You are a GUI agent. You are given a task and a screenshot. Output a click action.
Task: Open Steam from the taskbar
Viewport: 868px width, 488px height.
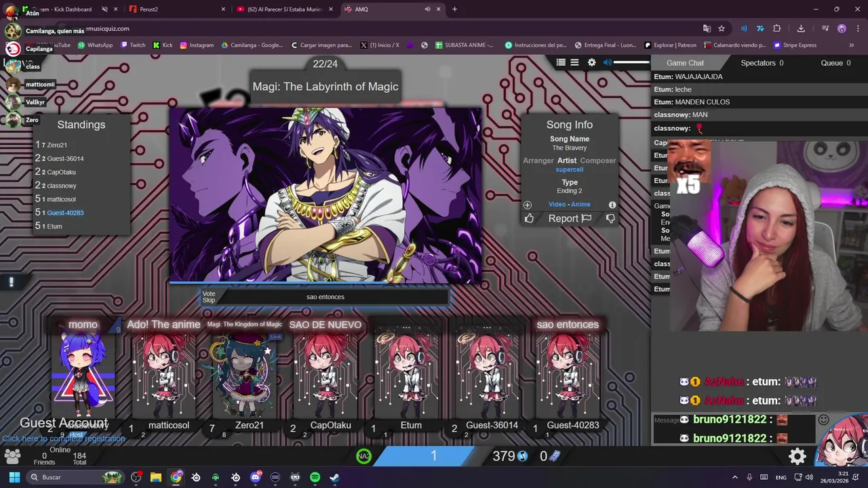coord(334,477)
